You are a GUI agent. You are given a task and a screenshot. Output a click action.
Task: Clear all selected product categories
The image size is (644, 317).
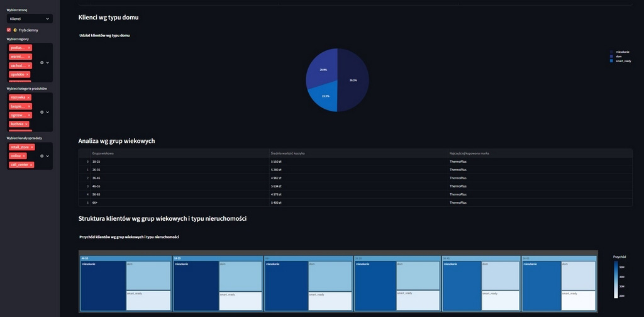(42, 112)
